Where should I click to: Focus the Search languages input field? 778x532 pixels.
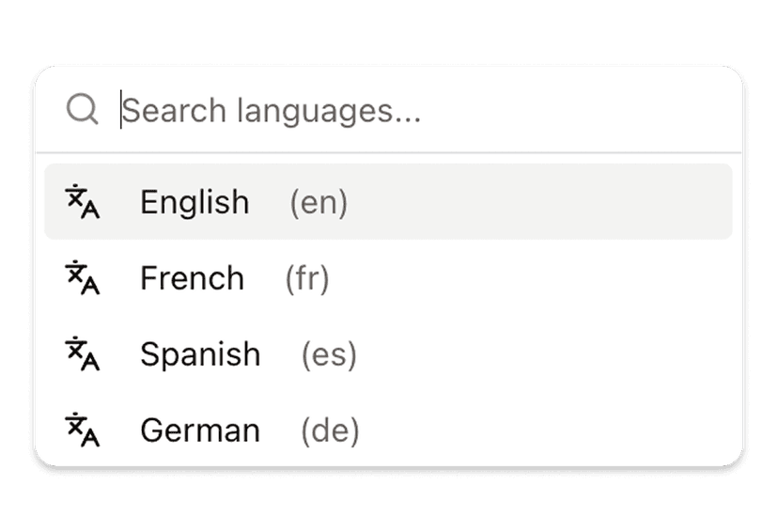pos(423,111)
